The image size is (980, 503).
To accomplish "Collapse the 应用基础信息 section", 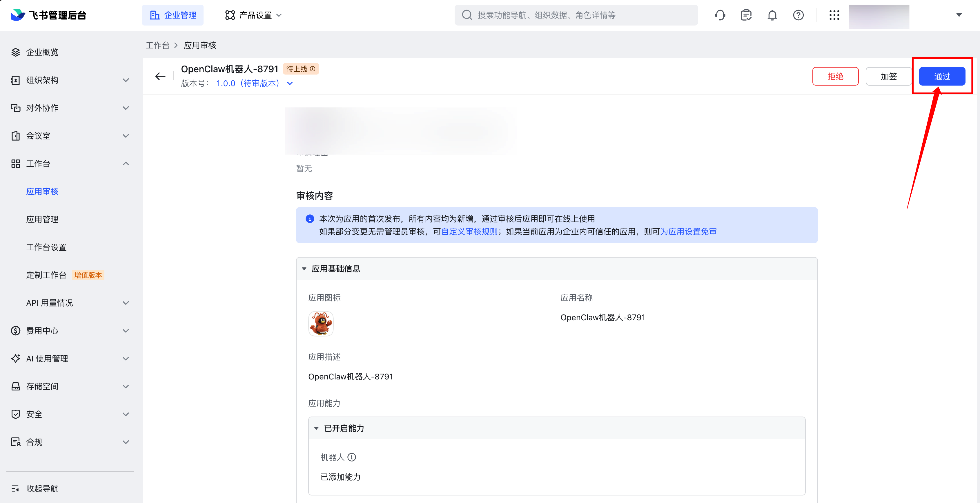I will (x=304, y=268).
